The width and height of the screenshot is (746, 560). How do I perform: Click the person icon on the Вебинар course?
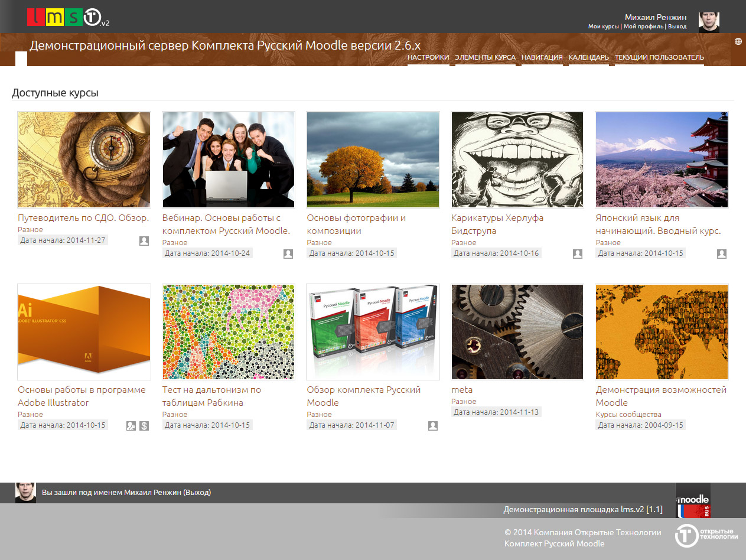288,253
